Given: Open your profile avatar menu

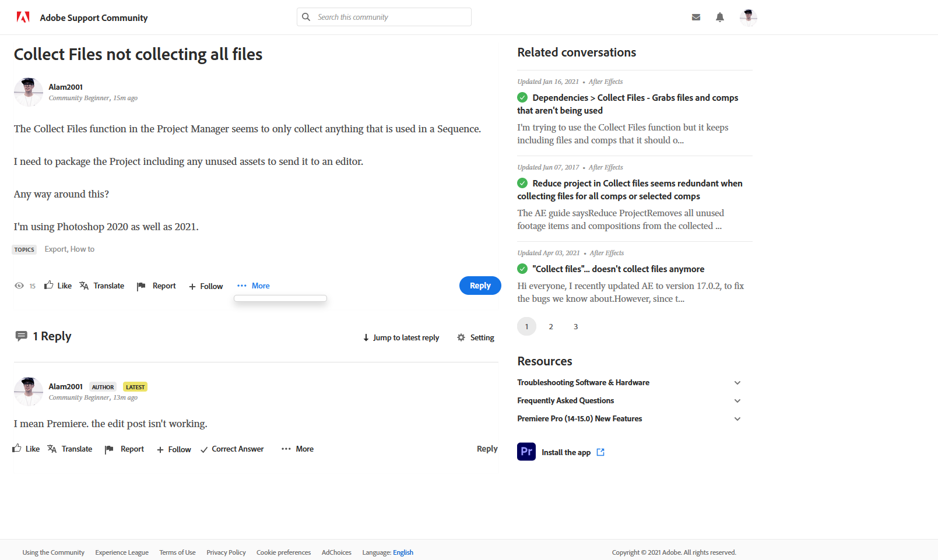Looking at the screenshot, I should point(748,17).
